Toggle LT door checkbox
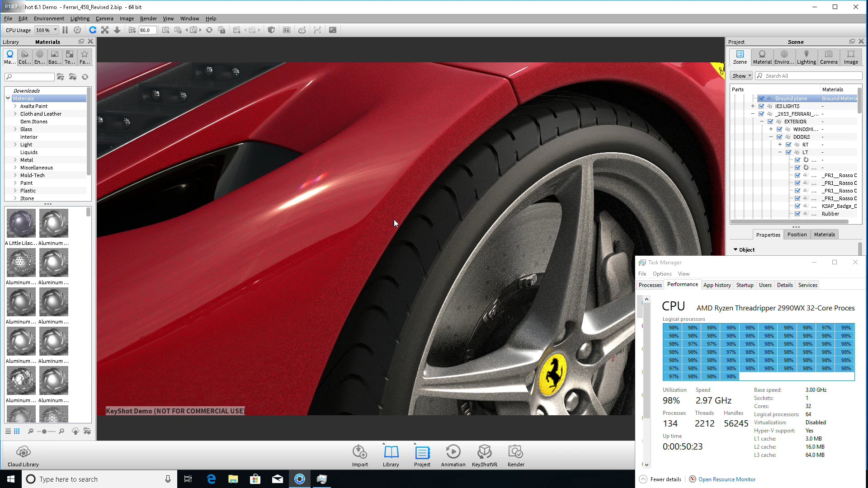The image size is (868, 488). 789,152
